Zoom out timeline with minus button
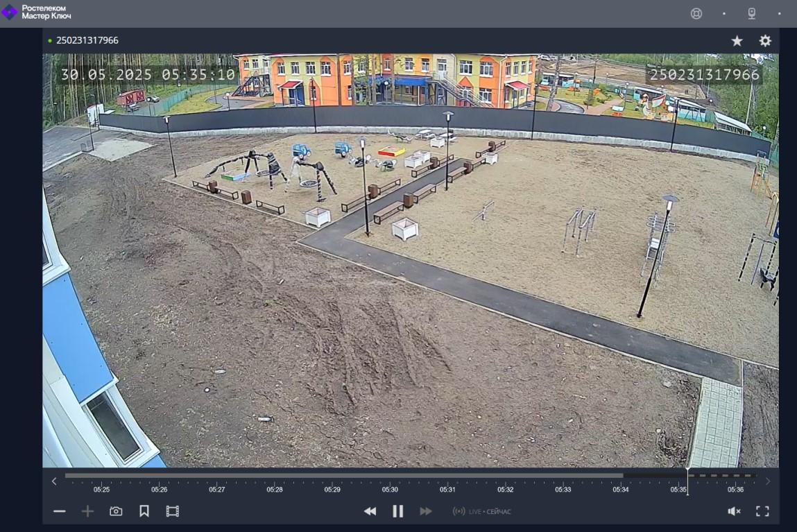This screenshot has height=532, width=797. point(60,511)
